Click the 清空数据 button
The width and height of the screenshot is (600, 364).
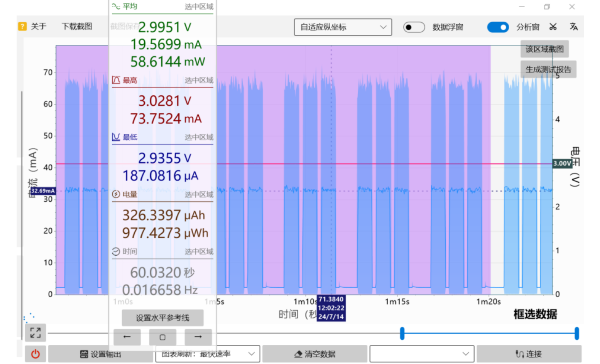pyautogui.click(x=315, y=354)
